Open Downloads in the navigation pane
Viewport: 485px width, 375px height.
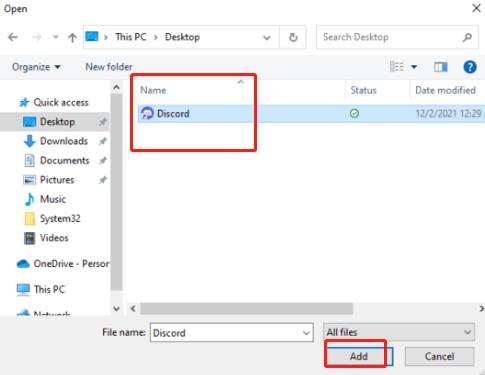pos(64,141)
